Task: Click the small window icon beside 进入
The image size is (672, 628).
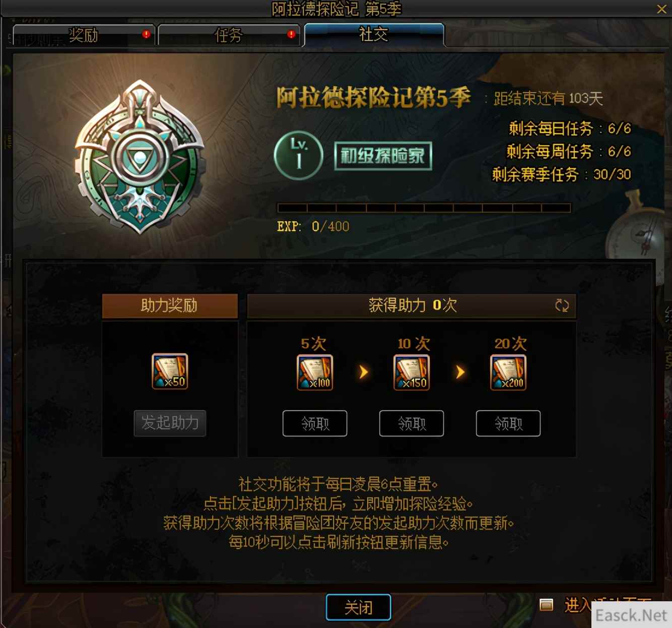Action: (547, 604)
